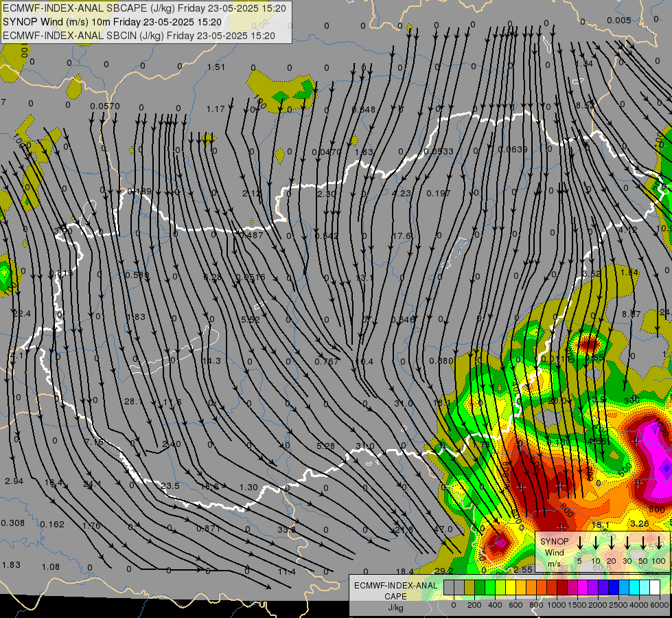Click the wind arrow above the 100 m/s label
Image resolution: width=672 pixels, height=618 pixels.
pyautogui.click(x=659, y=543)
